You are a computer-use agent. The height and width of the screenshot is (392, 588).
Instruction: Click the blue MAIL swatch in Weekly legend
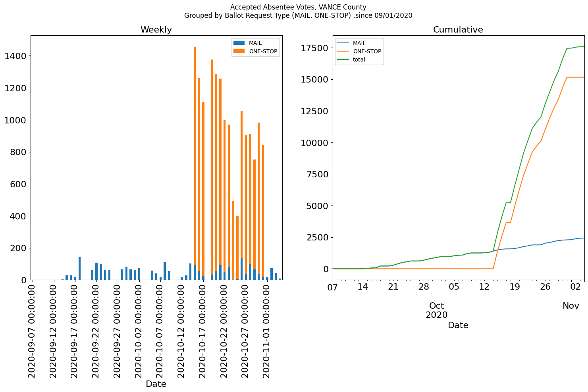click(239, 43)
